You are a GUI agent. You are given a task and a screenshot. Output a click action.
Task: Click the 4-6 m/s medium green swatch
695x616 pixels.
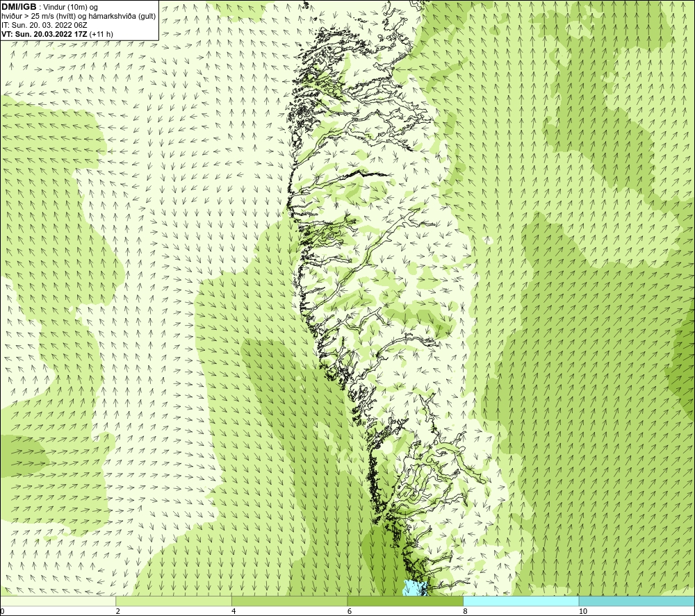coord(289,601)
